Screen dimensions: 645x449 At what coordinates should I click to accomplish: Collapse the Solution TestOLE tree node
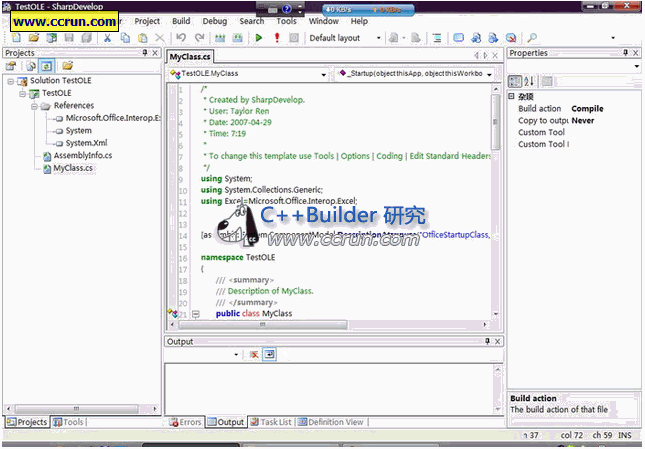11,81
